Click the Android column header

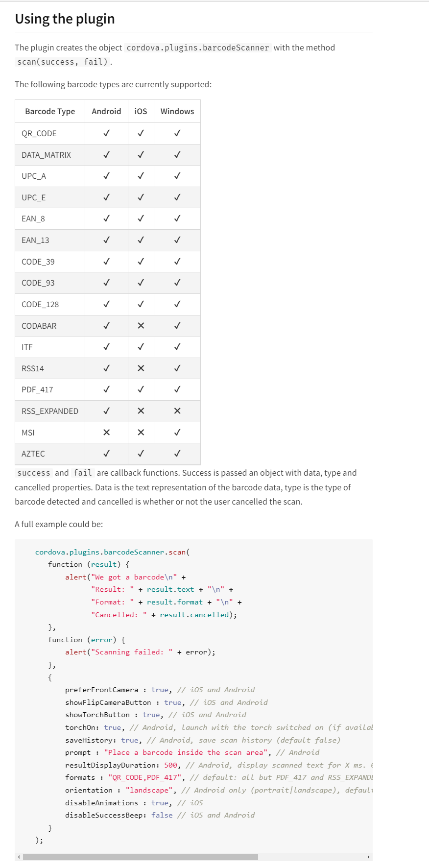(106, 112)
